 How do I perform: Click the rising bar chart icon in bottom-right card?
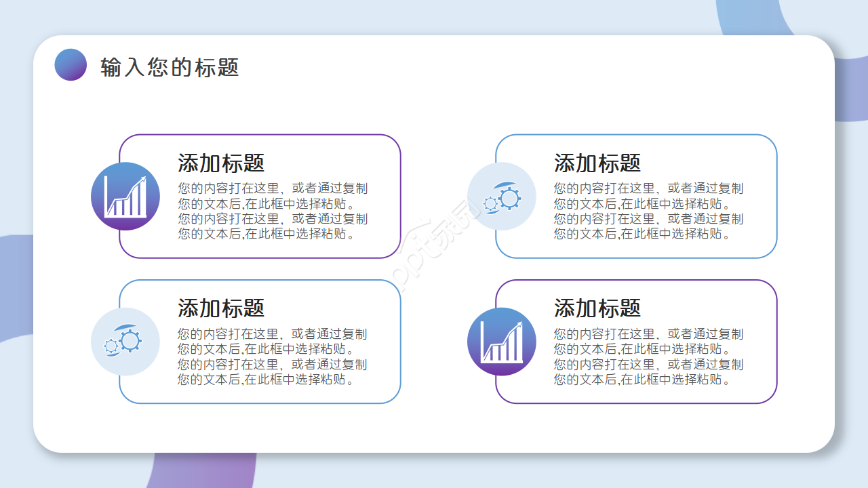(502, 342)
